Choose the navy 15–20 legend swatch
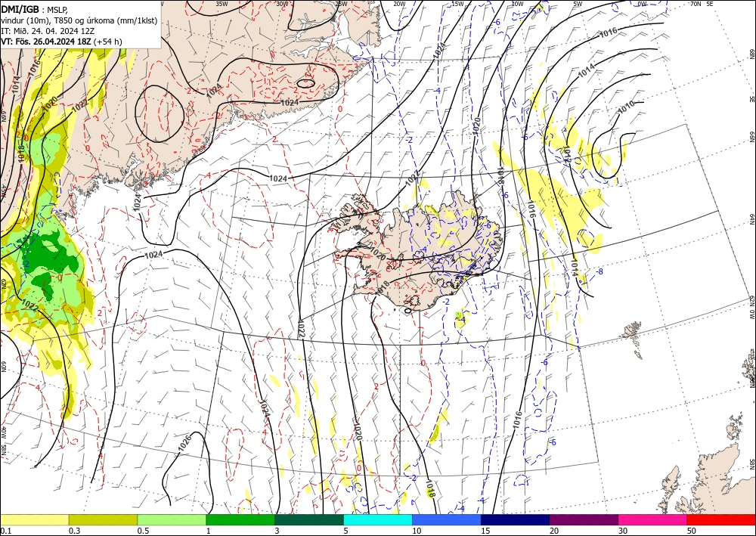This screenshot has height=536, width=756. point(516,519)
